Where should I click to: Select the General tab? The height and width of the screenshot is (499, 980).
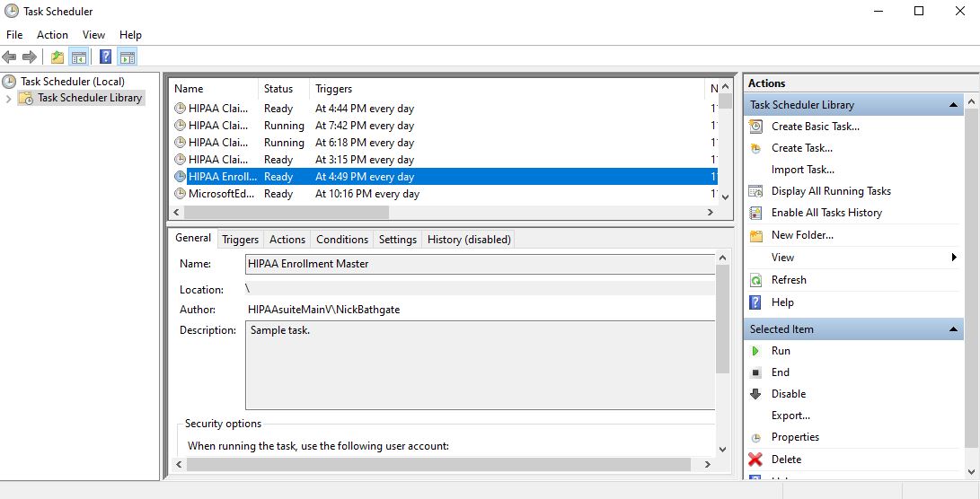pos(193,238)
